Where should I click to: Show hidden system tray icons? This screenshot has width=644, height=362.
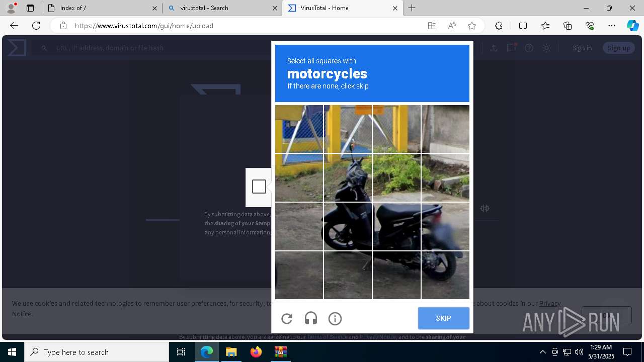coord(542,352)
